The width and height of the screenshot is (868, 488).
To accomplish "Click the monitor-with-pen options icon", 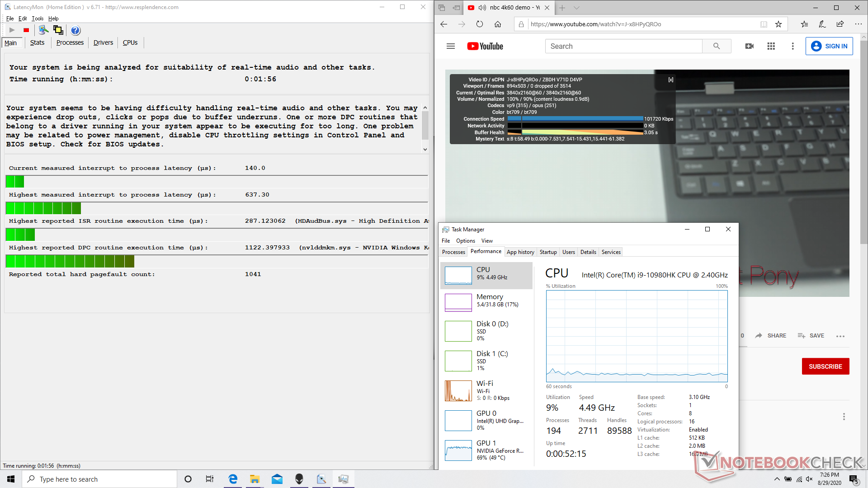I will [x=43, y=30].
